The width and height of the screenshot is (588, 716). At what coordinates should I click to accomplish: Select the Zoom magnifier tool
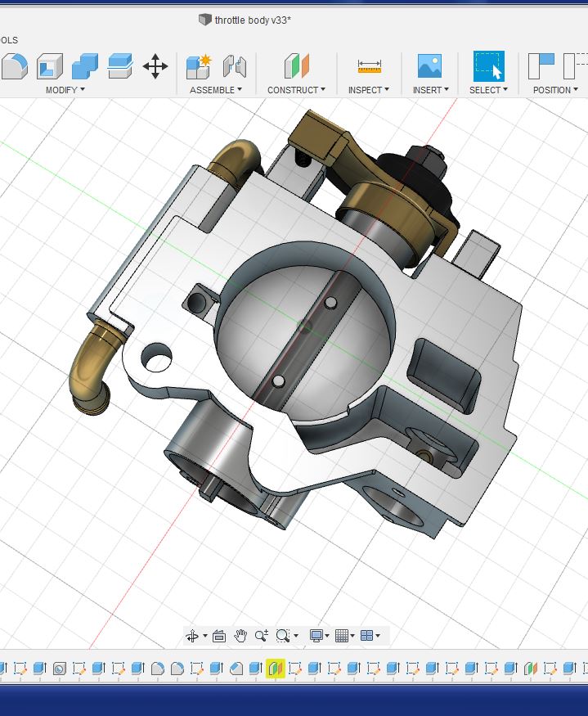pyautogui.click(x=262, y=636)
